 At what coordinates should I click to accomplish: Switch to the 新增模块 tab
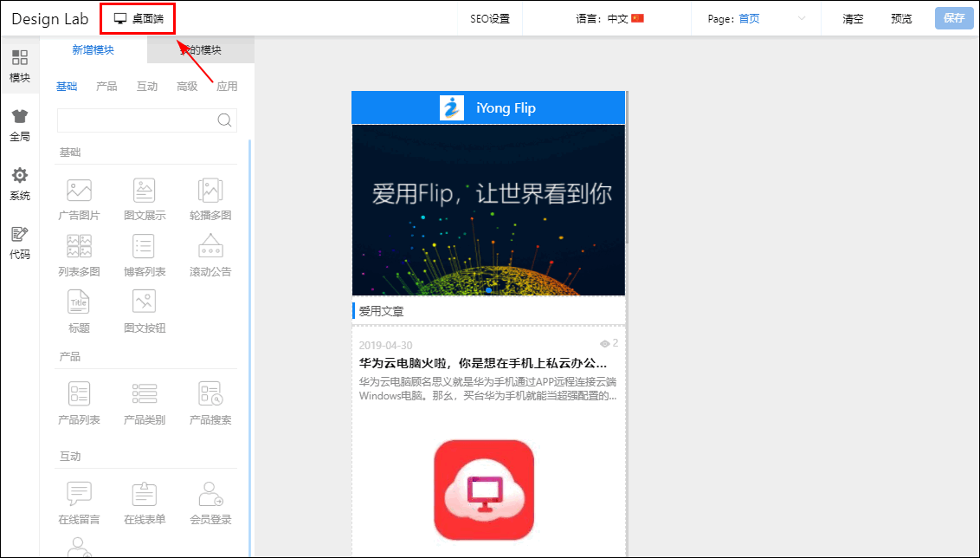click(93, 50)
